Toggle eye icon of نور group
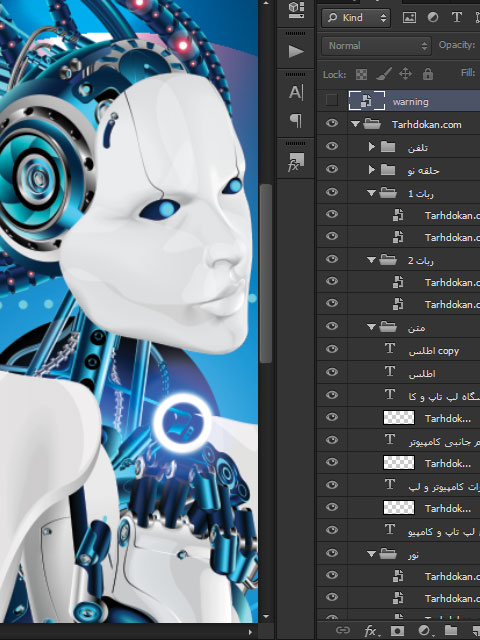Image resolution: width=480 pixels, height=640 pixels. click(x=332, y=553)
